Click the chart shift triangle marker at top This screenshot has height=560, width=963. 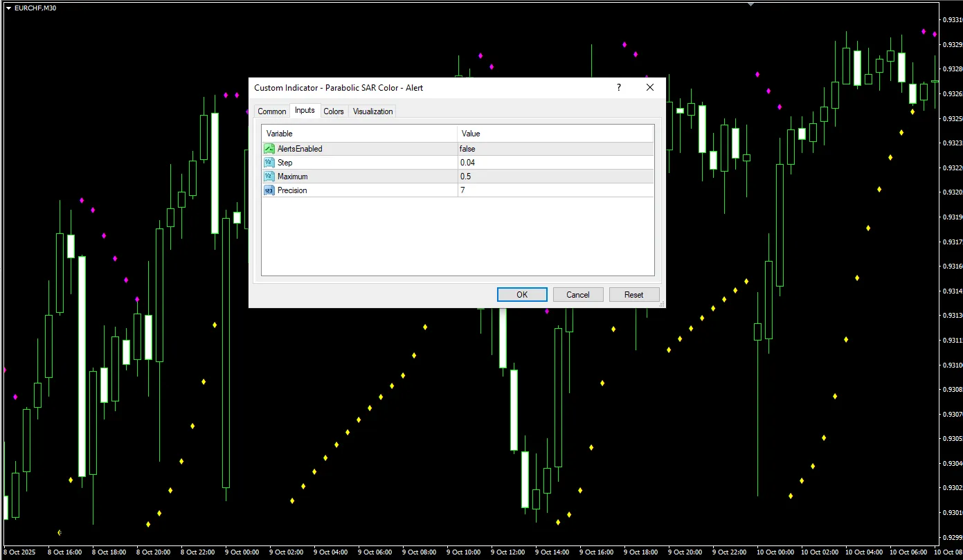[x=751, y=3]
